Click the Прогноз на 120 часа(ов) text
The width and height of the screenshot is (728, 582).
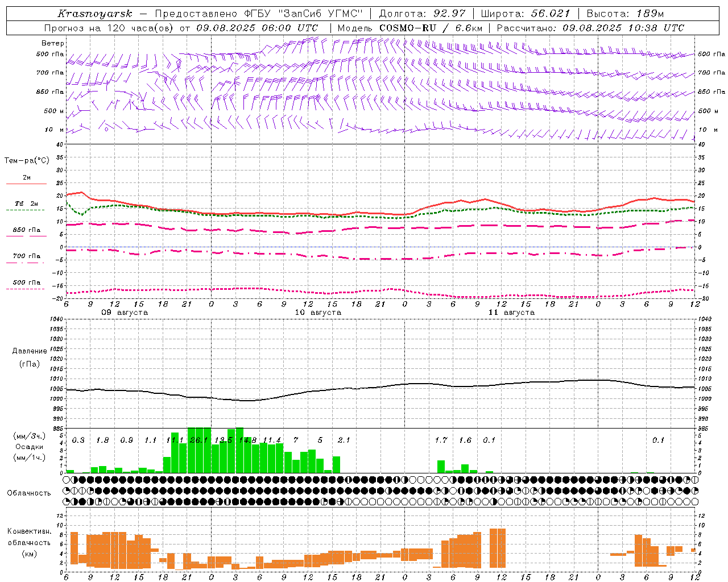click(x=110, y=28)
